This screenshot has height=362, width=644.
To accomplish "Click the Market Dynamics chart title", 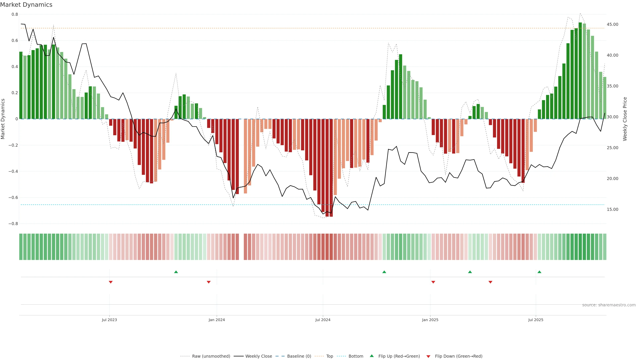I will coord(26,5).
